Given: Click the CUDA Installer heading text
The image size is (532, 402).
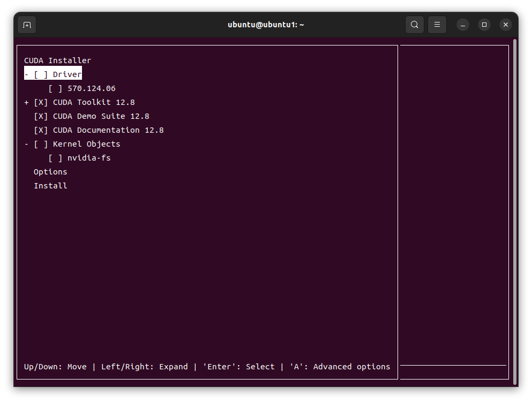Looking at the screenshot, I should click(x=58, y=60).
